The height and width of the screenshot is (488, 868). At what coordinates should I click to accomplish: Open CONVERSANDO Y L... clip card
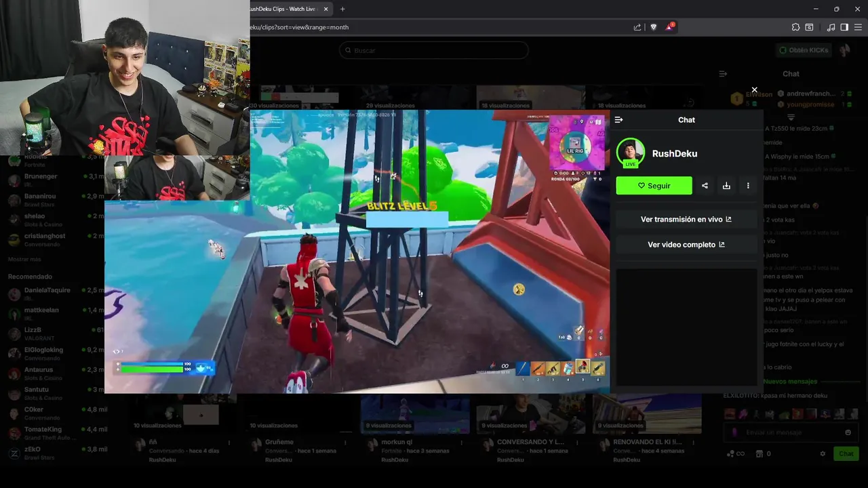click(531, 430)
